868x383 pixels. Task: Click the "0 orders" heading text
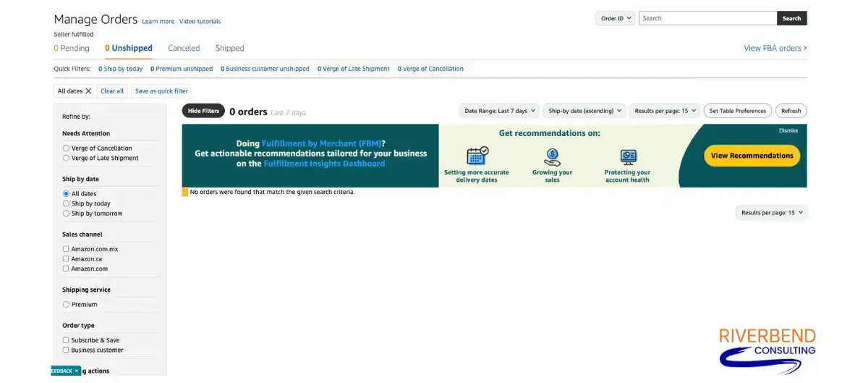click(248, 111)
